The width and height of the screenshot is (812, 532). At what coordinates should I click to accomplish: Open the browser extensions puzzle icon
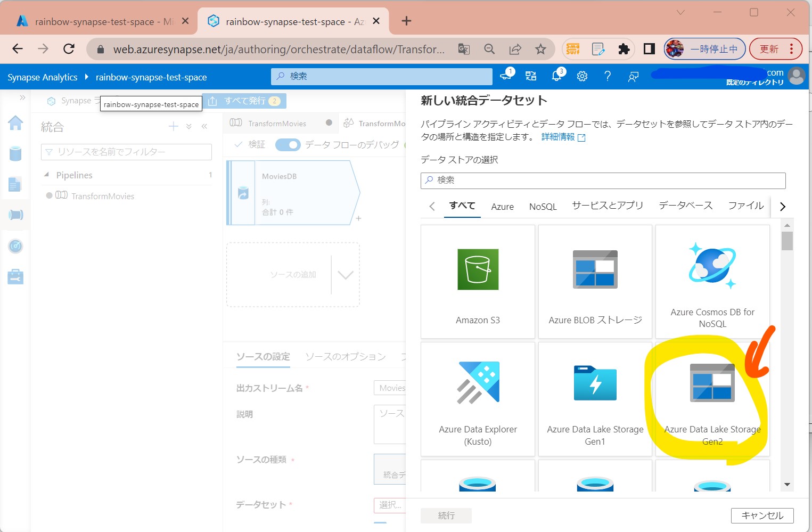coord(624,49)
